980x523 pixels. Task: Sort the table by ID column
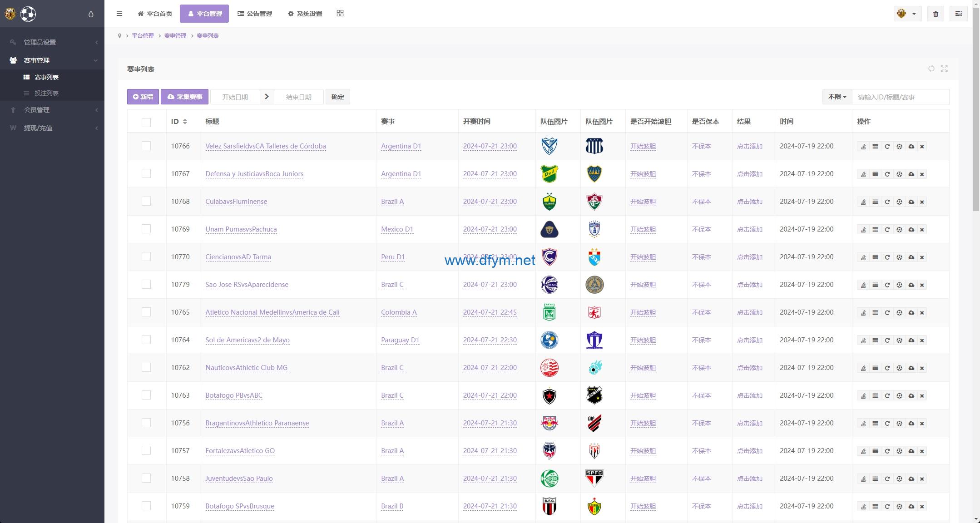tap(179, 122)
